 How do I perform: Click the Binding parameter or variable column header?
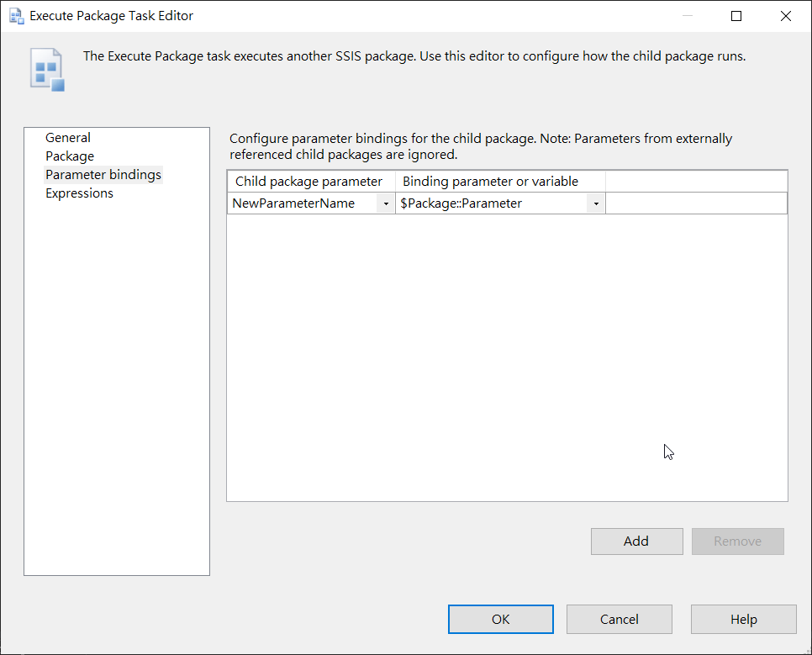(x=491, y=182)
